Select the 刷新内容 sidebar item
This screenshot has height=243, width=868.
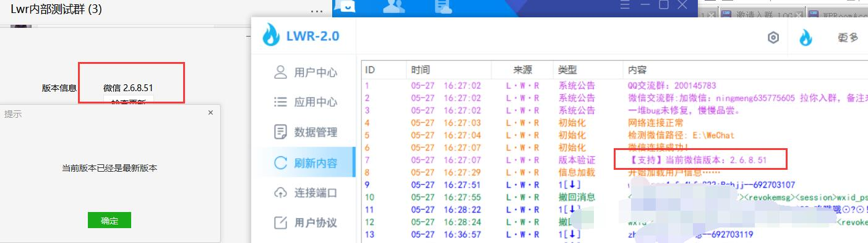306,163
